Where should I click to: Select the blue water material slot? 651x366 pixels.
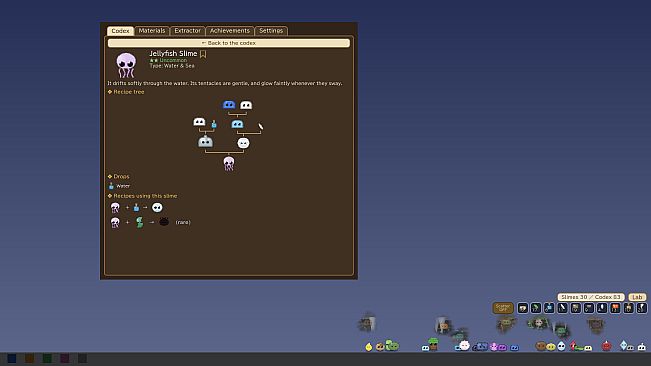(x=549, y=308)
